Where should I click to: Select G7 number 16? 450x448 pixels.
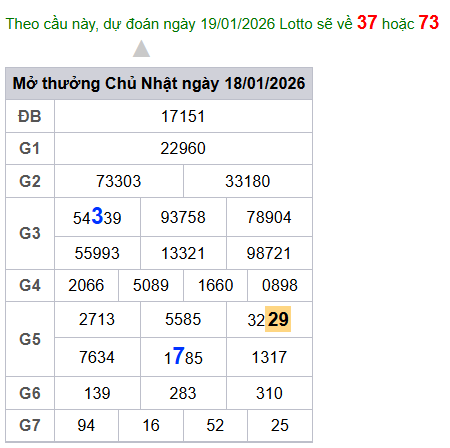(151, 425)
